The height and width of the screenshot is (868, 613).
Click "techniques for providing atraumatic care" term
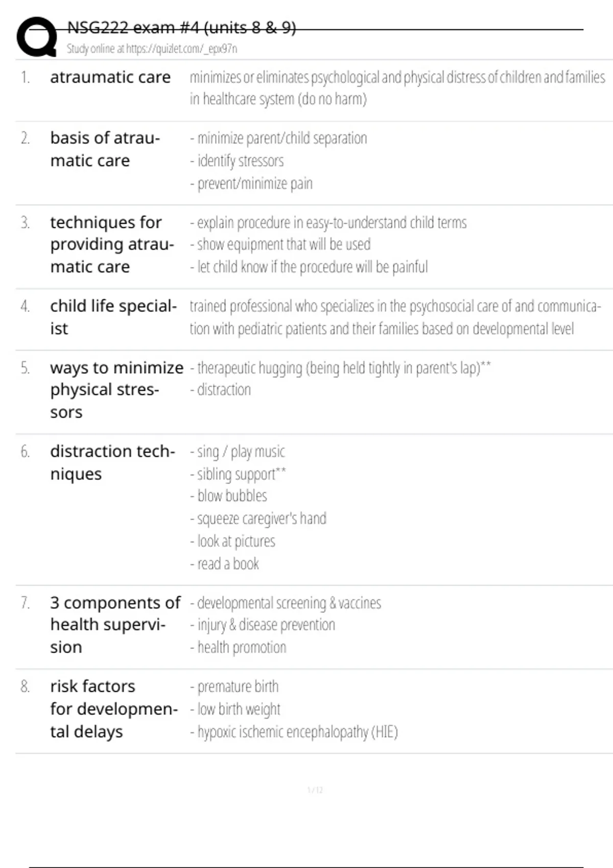pyautogui.click(x=112, y=245)
